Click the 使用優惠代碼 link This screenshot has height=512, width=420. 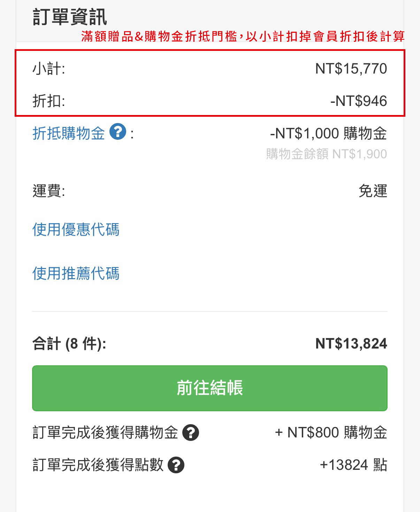click(x=76, y=230)
